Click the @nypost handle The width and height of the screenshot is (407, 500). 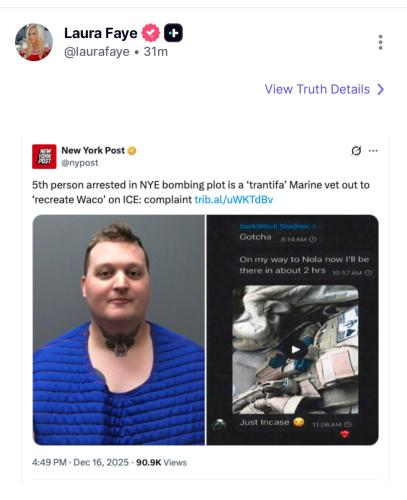pyautogui.click(x=80, y=163)
